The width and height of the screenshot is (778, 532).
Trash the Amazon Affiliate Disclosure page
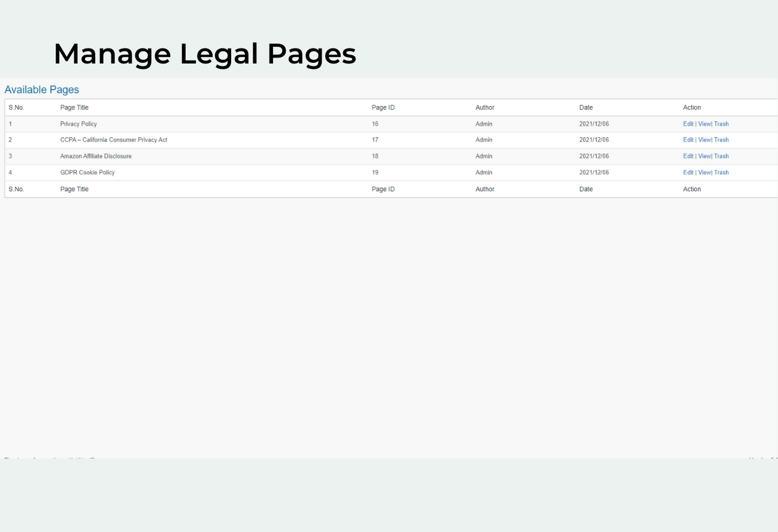point(721,156)
